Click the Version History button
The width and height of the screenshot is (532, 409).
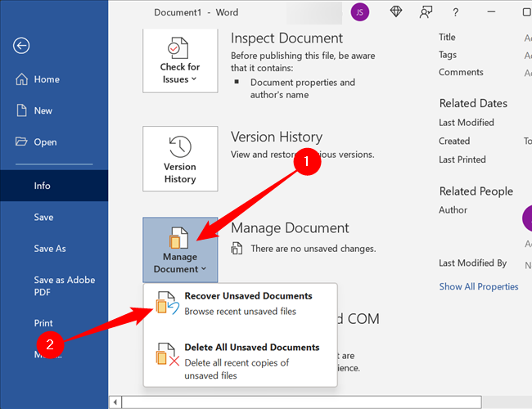pos(180,159)
